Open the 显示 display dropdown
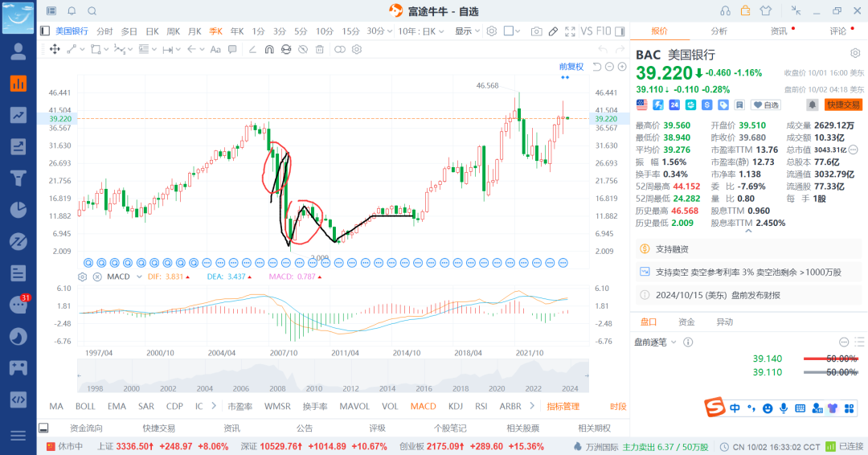Image resolution: width=868 pixels, height=455 pixels. tap(467, 31)
